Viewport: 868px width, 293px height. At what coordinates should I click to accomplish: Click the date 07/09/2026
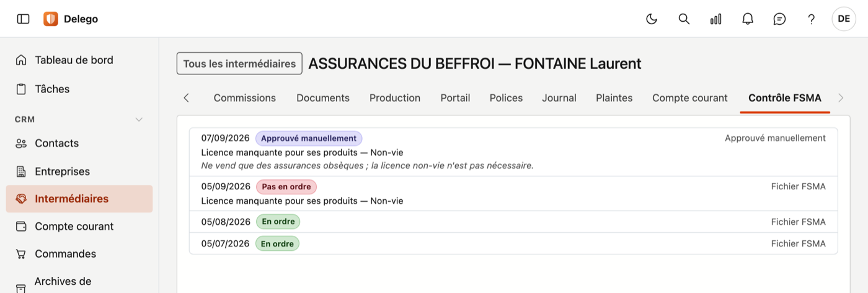(226, 138)
